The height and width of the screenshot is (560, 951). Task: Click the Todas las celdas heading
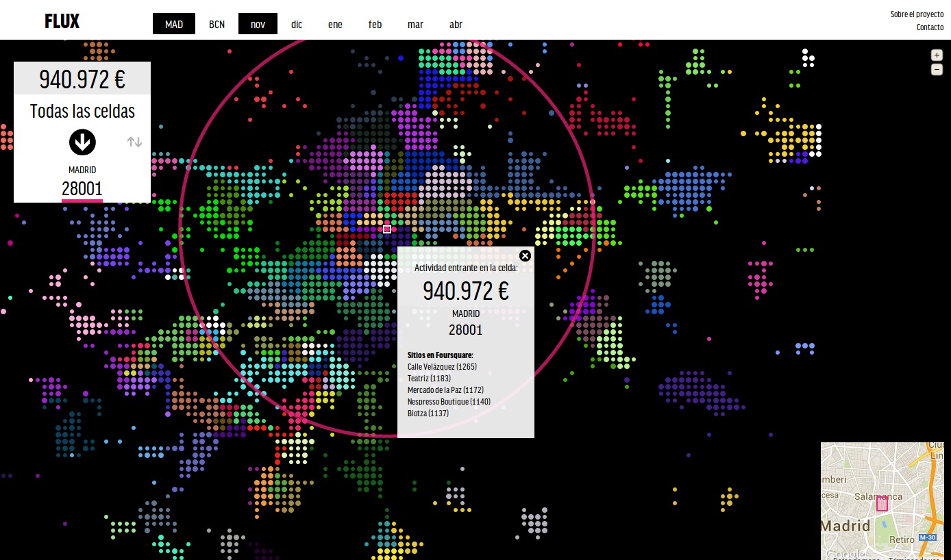tap(82, 111)
